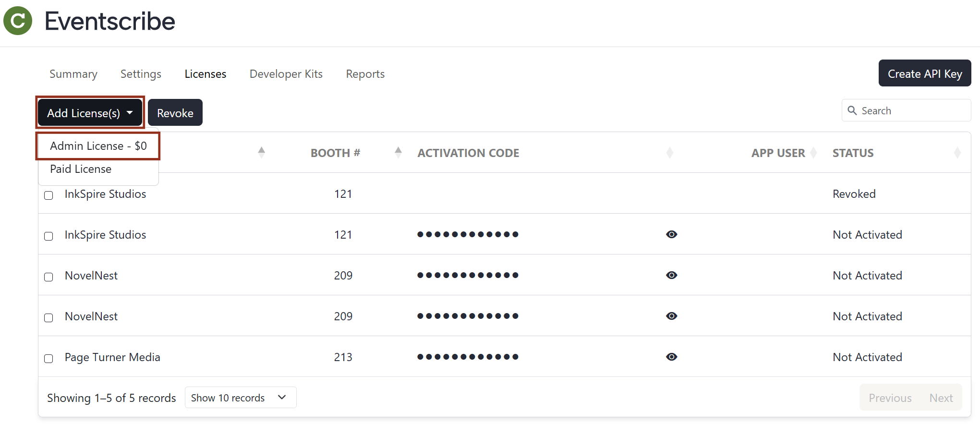Sort by the Booth # column arrows
Viewport: 980px width, 424px height.
(398, 153)
